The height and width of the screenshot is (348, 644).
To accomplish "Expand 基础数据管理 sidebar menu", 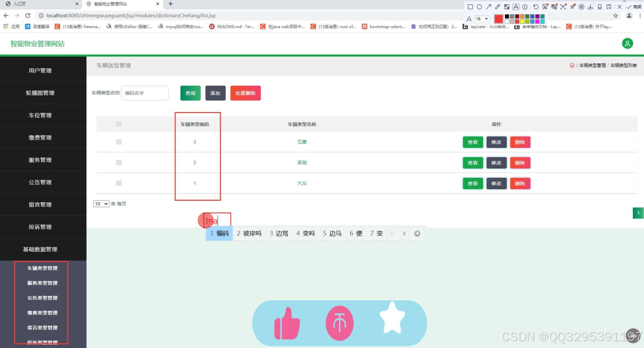I will [x=40, y=249].
